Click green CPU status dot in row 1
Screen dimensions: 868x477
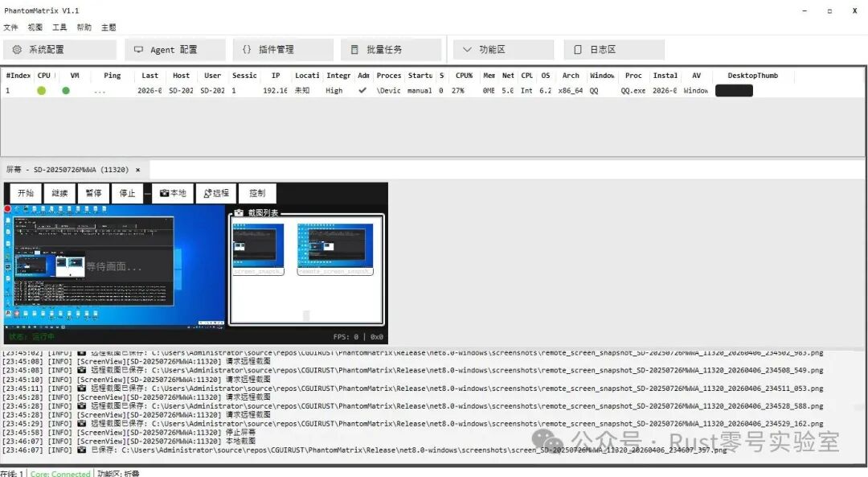click(x=42, y=90)
